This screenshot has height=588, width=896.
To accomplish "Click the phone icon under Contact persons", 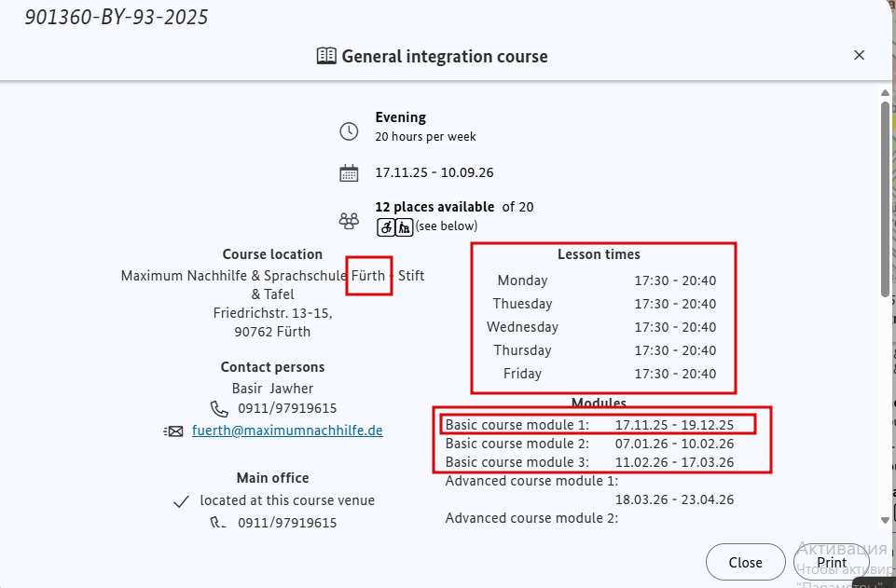I will pyautogui.click(x=219, y=409).
